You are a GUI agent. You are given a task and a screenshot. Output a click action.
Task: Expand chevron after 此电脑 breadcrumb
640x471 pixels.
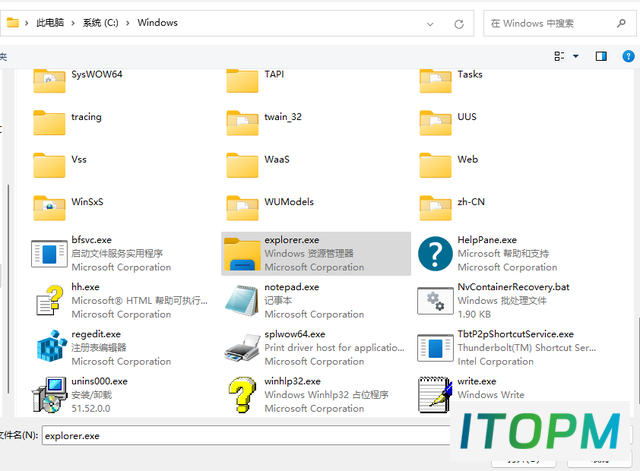(x=73, y=23)
